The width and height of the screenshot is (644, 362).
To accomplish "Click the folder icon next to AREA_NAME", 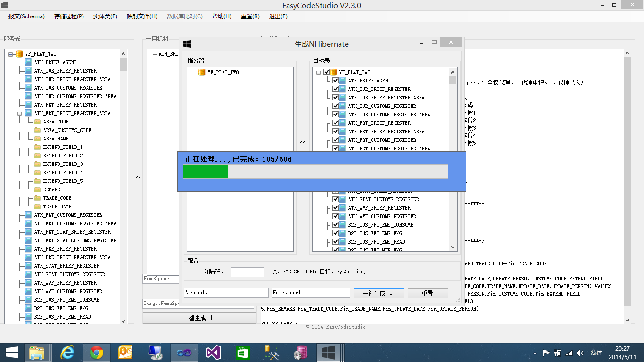I will 38,139.
